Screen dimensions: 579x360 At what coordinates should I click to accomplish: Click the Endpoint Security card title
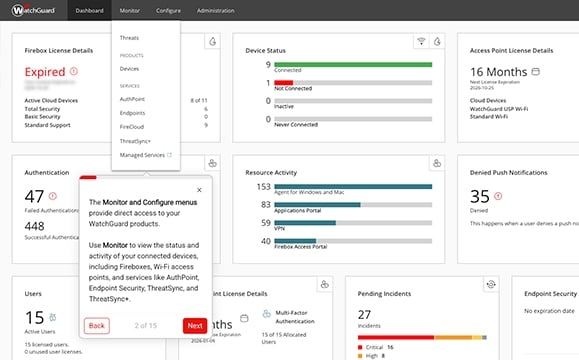550,294
